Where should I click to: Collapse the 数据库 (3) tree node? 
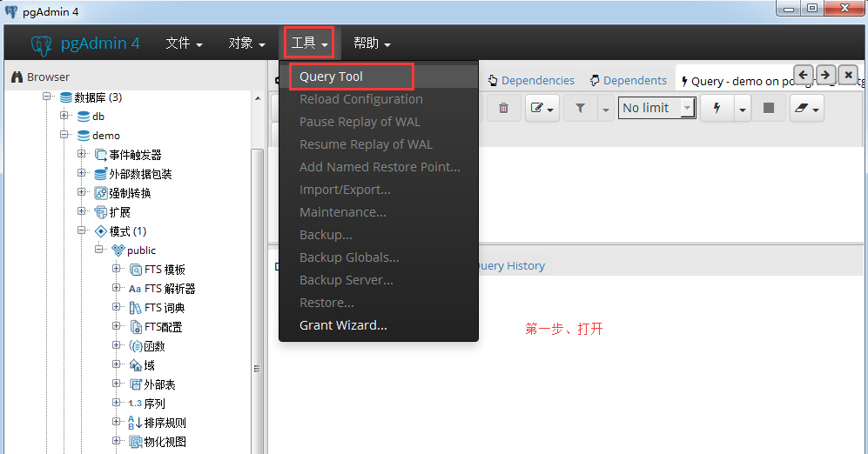(x=46, y=97)
